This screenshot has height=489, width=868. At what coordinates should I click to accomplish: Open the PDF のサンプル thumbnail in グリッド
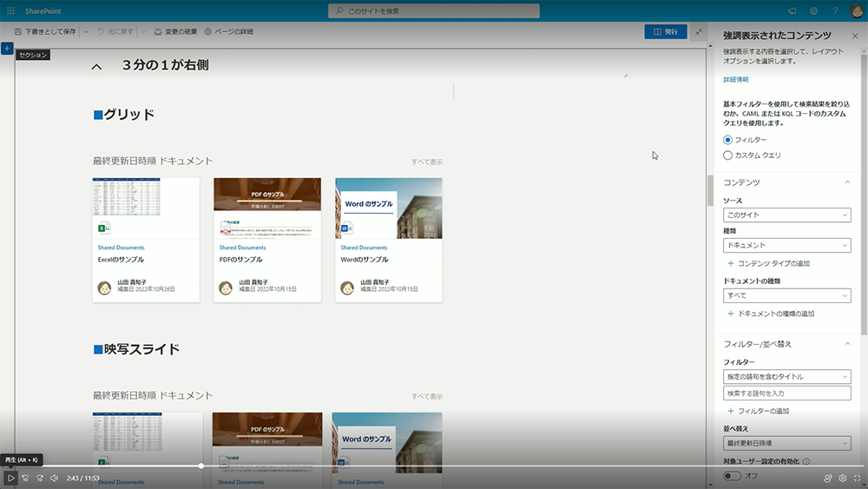click(267, 208)
